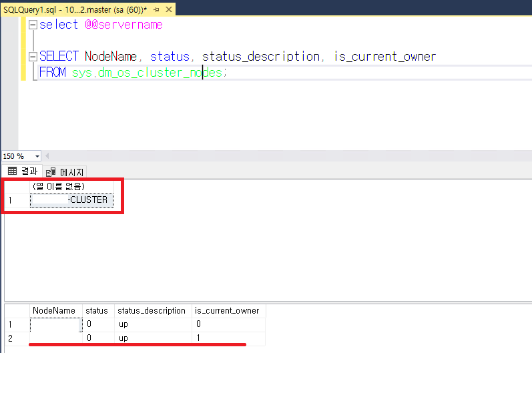Select status value 0 in row 1
532x395 pixels.
(98, 324)
